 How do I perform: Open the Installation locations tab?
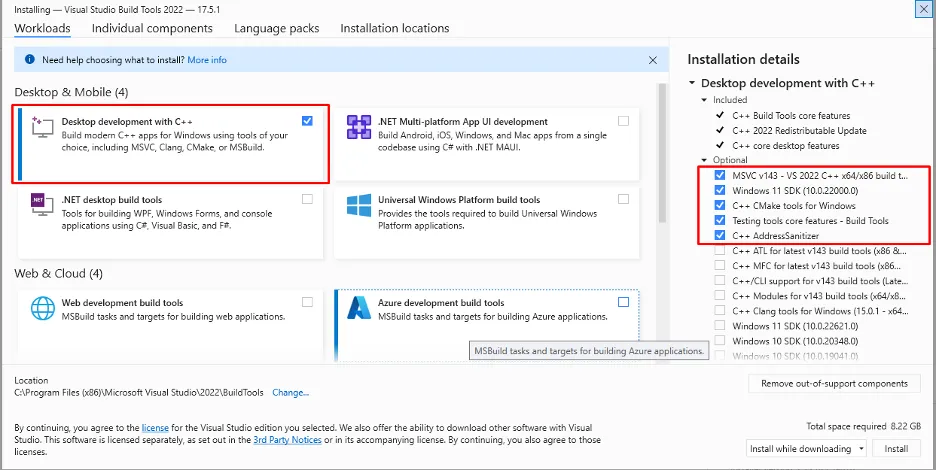[395, 28]
